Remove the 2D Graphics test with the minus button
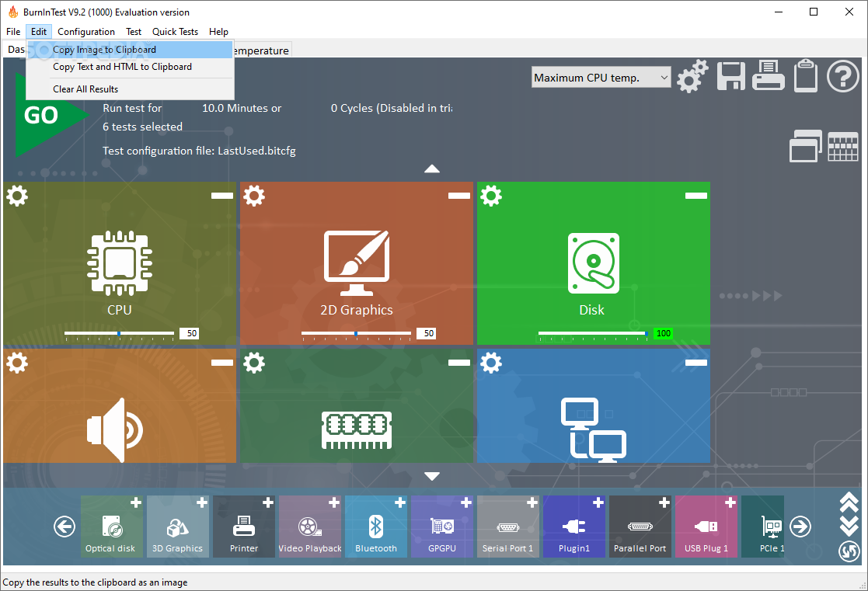The width and height of the screenshot is (868, 591). (459, 196)
